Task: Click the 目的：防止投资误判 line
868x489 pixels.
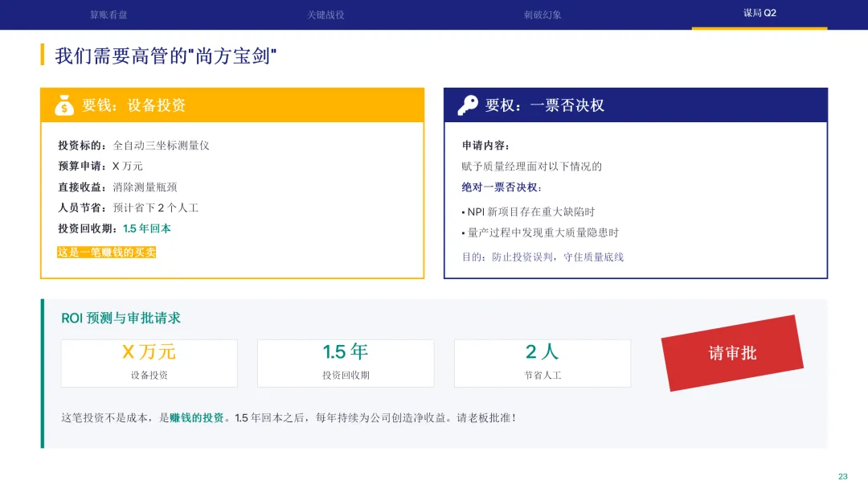Action: pos(542,257)
